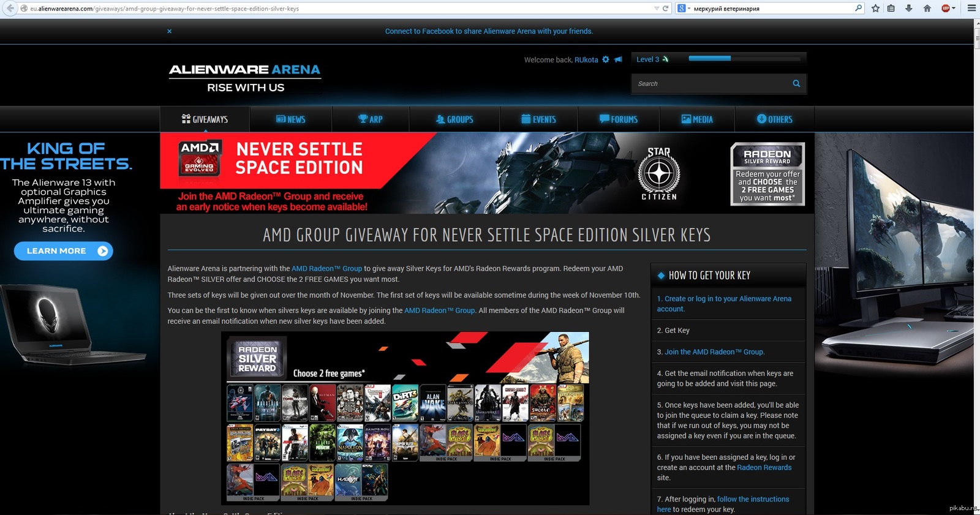The image size is (980, 515).
Task: Click the Level 3 label
Action: click(647, 59)
